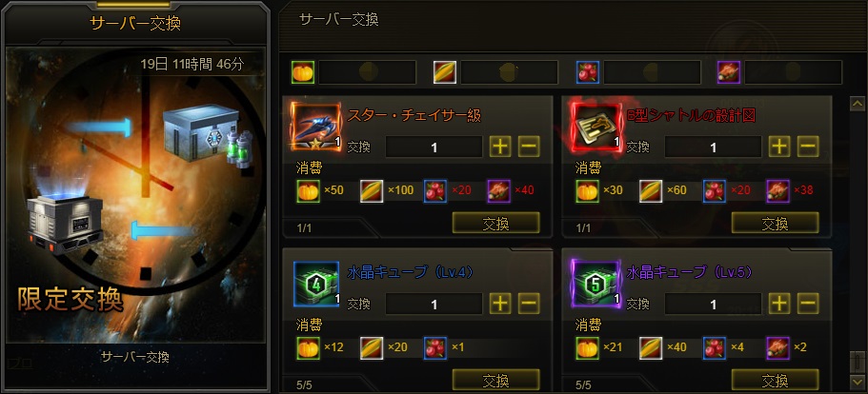Click the B型シャトルの設計図 blueprint icon
The image size is (868, 394).
tap(595, 128)
